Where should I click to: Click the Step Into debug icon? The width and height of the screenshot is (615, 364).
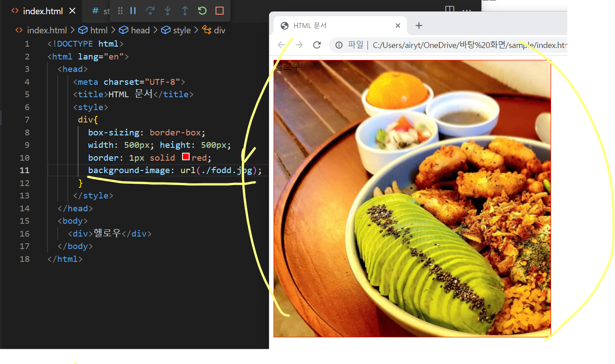pos(167,11)
